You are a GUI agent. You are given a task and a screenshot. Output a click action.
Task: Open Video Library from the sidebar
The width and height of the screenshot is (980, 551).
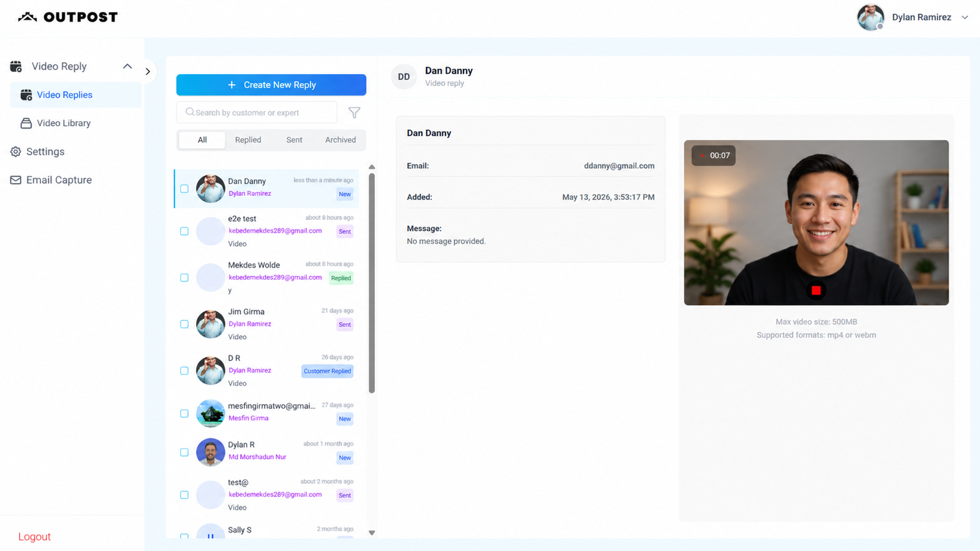[64, 123]
